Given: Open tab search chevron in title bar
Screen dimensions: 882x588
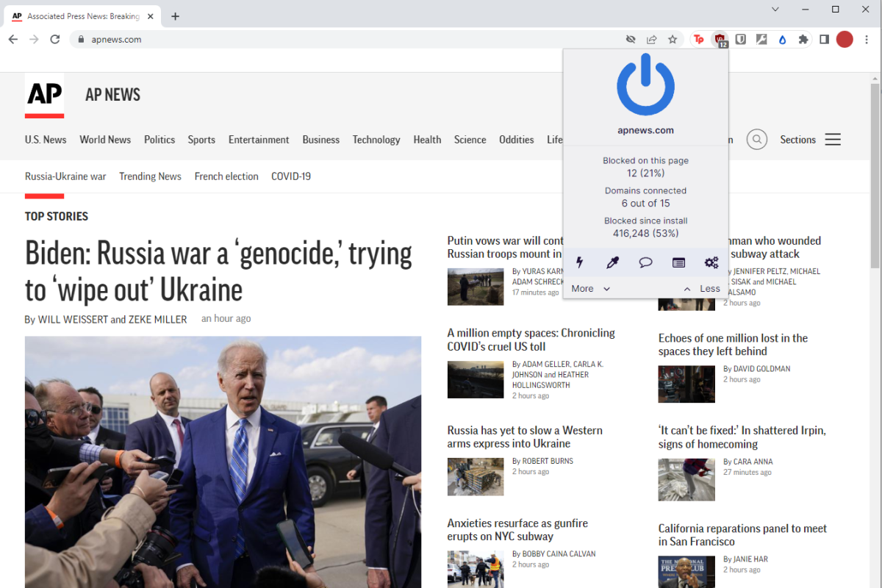Looking at the screenshot, I should coord(775,10).
